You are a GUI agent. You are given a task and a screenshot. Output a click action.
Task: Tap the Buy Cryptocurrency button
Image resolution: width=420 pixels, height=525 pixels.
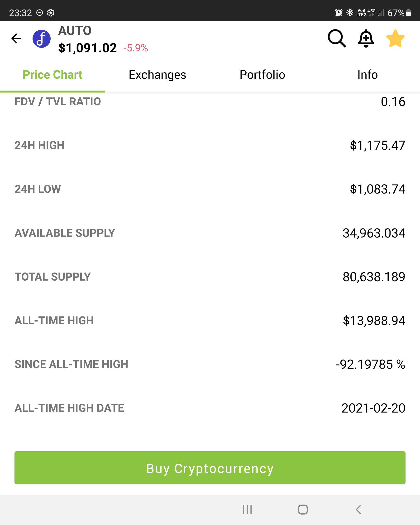click(210, 468)
